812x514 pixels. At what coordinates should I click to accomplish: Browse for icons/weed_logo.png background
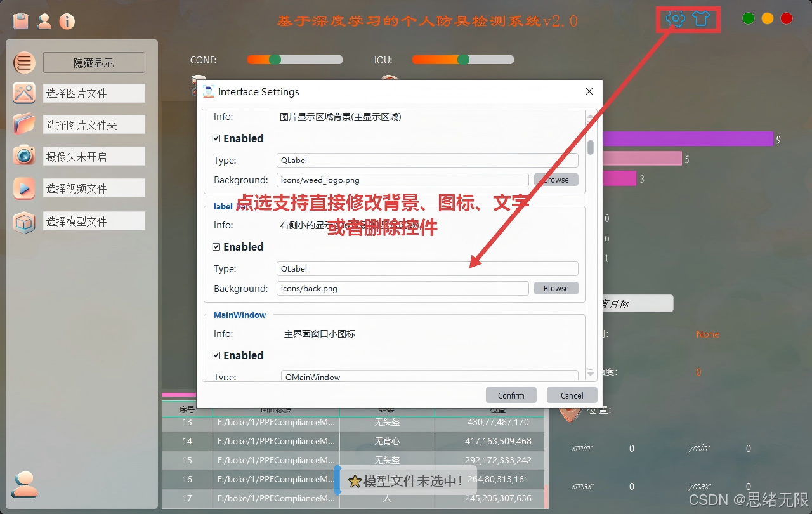point(556,180)
